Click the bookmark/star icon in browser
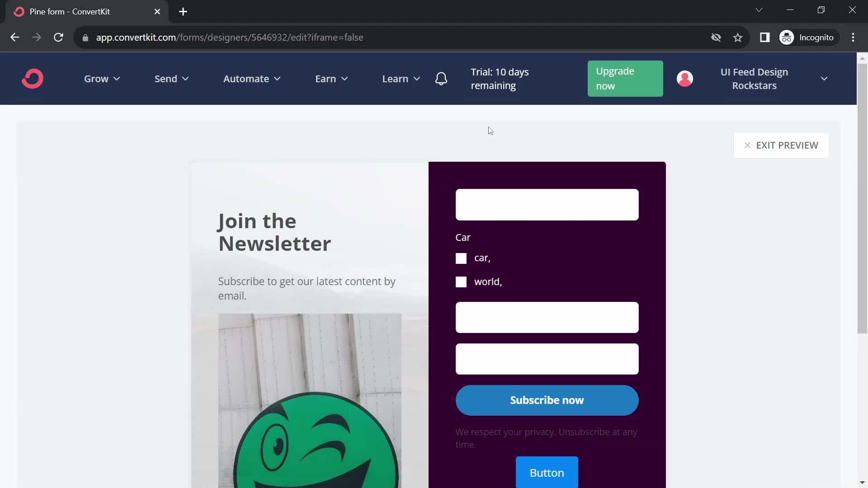The width and height of the screenshot is (868, 488). pos(738,38)
